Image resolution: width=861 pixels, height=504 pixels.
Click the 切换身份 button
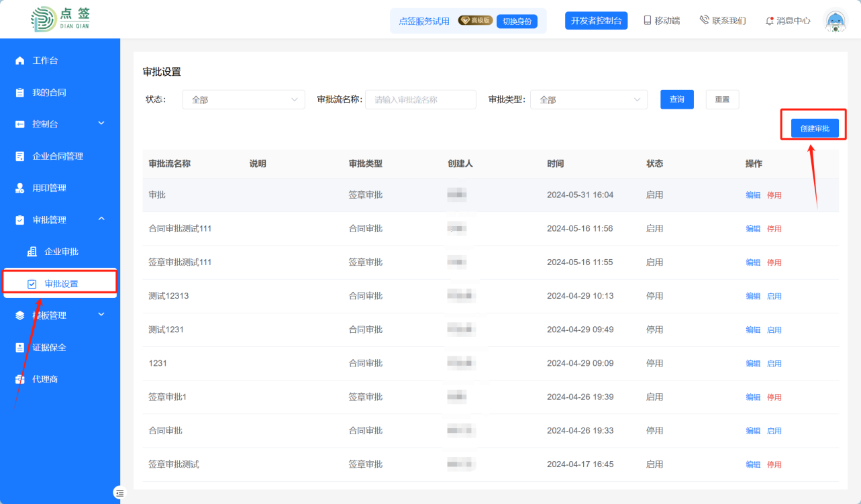(x=517, y=21)
